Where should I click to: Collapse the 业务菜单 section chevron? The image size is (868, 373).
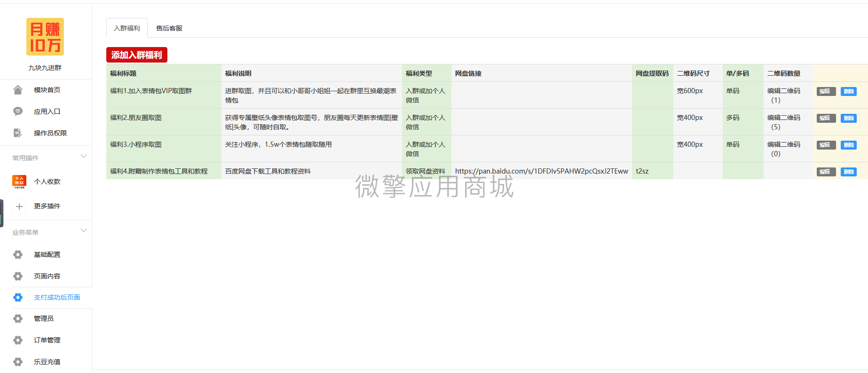coord(84,230)
